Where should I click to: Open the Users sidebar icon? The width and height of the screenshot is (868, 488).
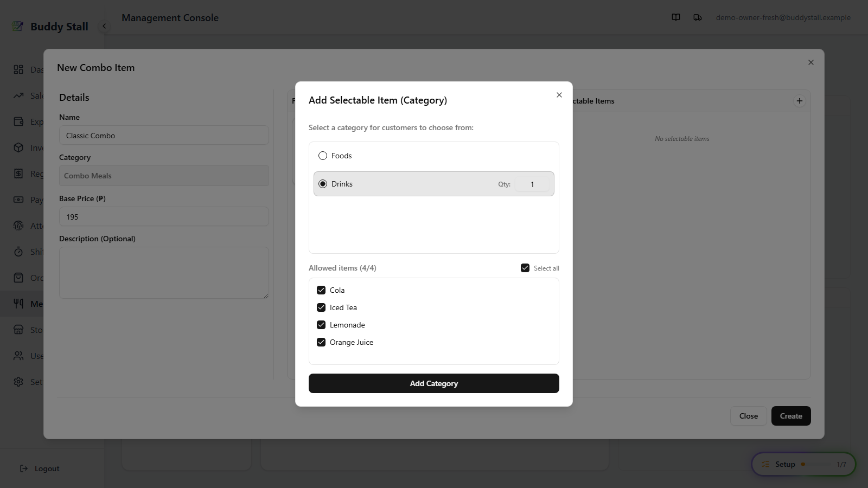coord(18,356)
